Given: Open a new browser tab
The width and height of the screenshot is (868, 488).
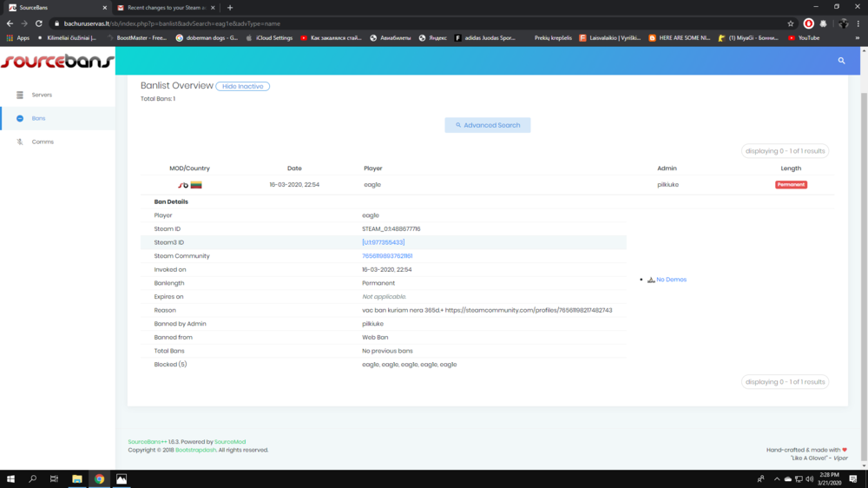Looking at the screenshot, I should point(230,8).
